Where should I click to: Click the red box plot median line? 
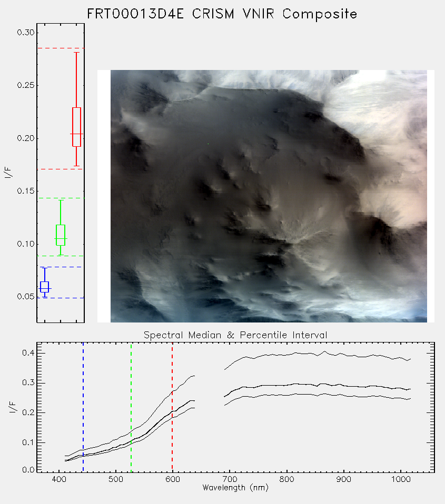pos(76,134)
